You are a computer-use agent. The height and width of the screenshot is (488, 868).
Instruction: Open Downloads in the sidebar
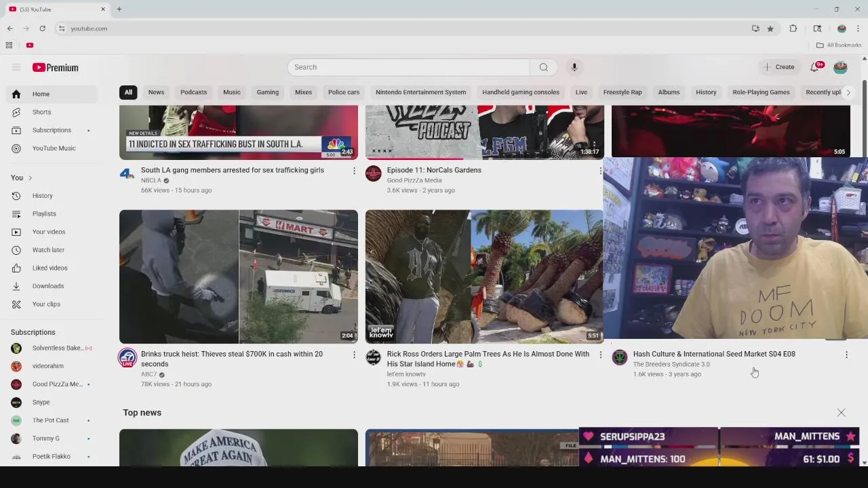pos(51,286)
